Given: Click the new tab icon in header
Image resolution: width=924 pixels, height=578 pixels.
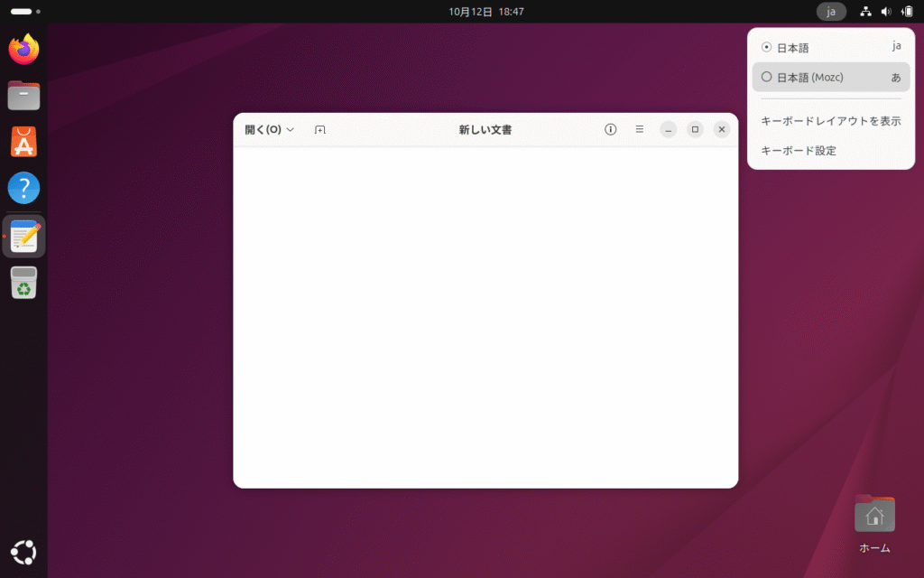Looking at the screenshot, I should coord(319,130).
